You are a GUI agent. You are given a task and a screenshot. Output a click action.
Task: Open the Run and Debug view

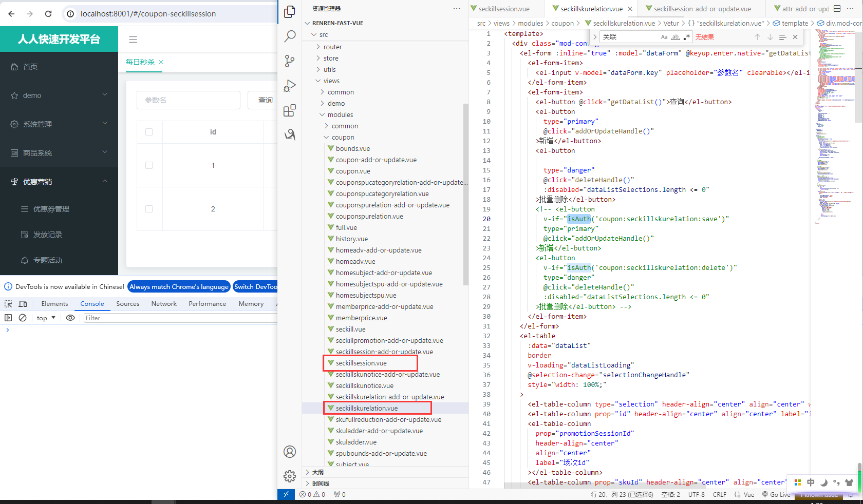[290, 86]
